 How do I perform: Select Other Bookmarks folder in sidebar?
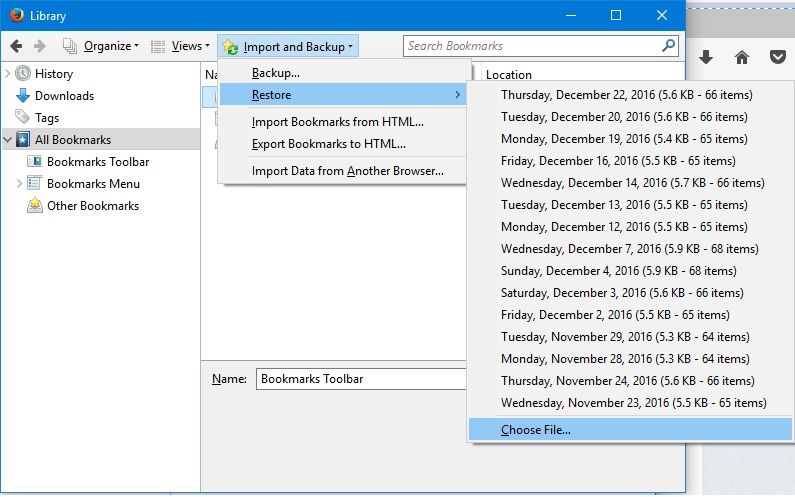click(x=92, y=206)
